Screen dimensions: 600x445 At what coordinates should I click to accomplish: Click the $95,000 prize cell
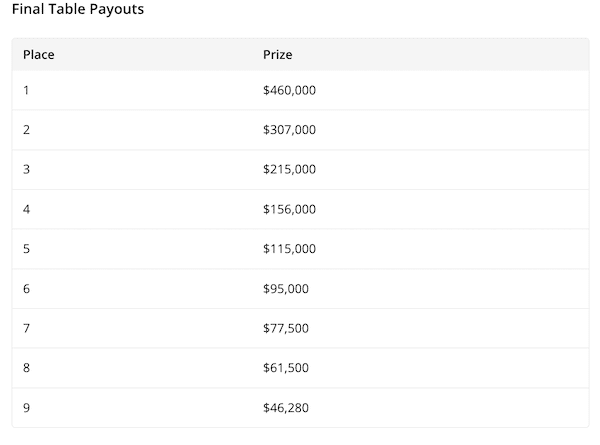(286, 289)
